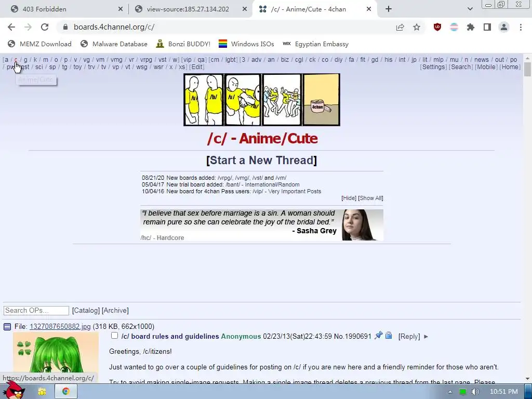
Task: Open the [Settings] link
Action: click(x=434, y=67)
